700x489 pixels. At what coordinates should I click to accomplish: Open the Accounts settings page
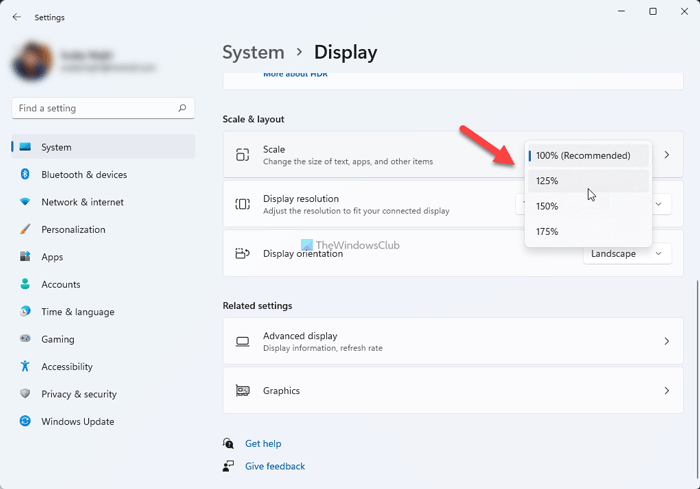point(60,284)
